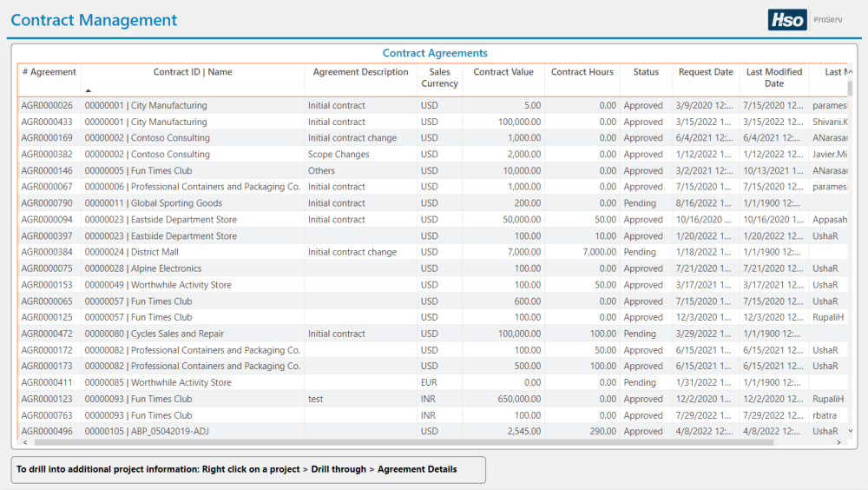This screenshot has width=868, height=490.
Task: Sort by Agreement Description column header
Action: click(360, 72)
